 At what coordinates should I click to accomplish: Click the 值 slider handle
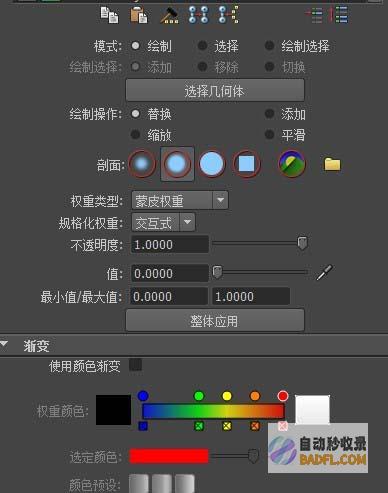coord(217,272)
